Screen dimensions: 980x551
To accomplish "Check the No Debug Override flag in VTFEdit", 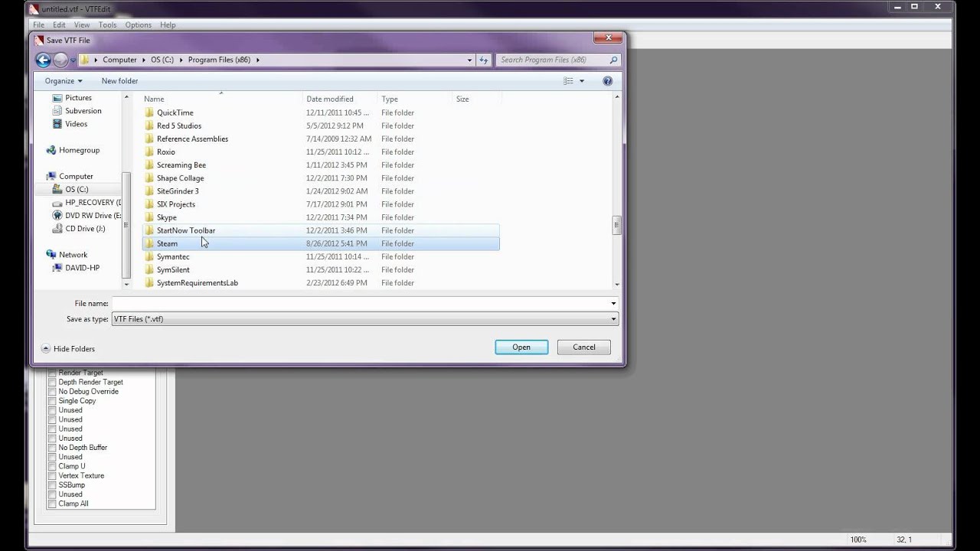I will 52,392.
